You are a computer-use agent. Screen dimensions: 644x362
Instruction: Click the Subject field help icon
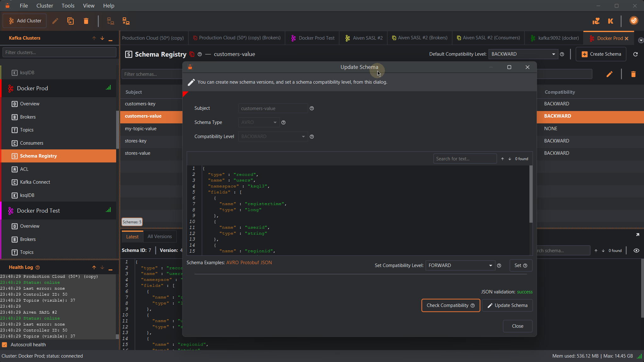click(x=312, y=109)
